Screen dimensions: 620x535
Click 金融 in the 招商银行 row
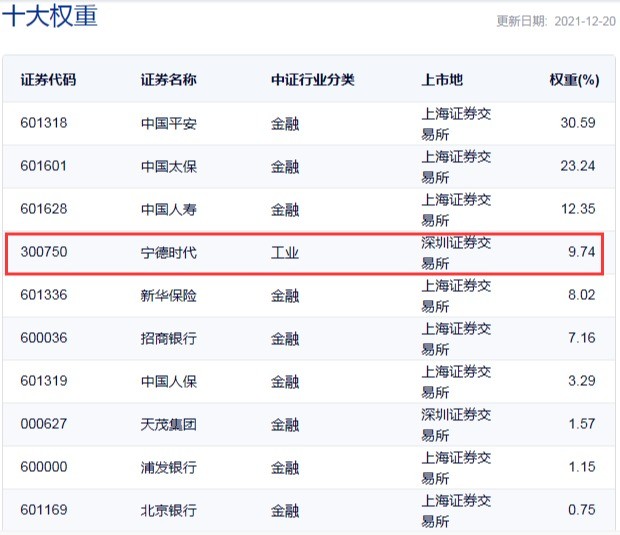click(285, 339)
